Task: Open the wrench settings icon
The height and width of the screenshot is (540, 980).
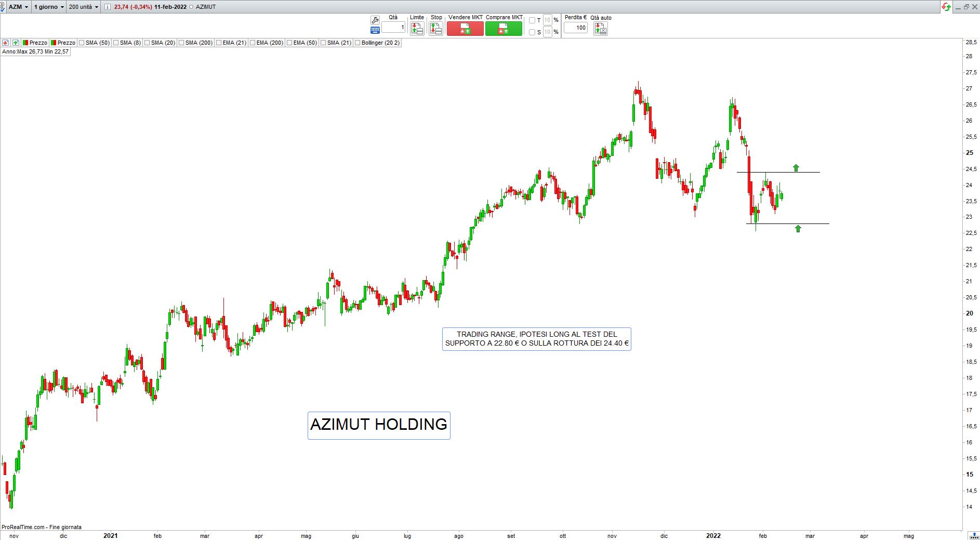Action: pos(375,20)
